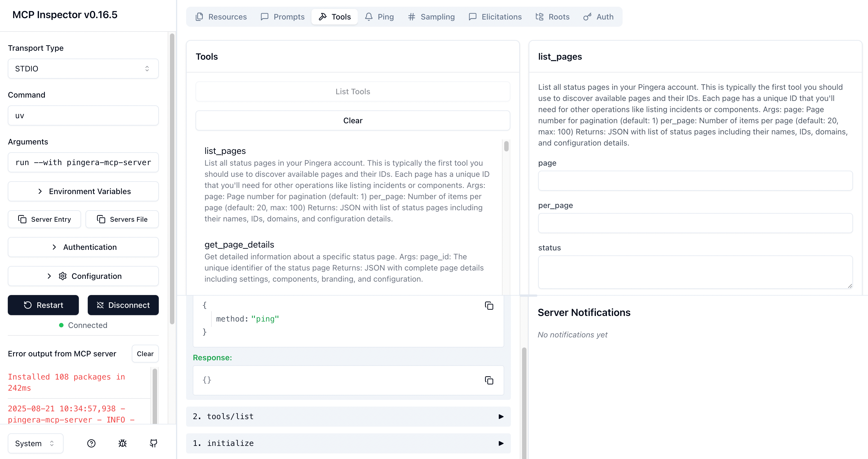Expand Environment Variables section
Viewport: 868px width, 459px height.
(83, 191)
